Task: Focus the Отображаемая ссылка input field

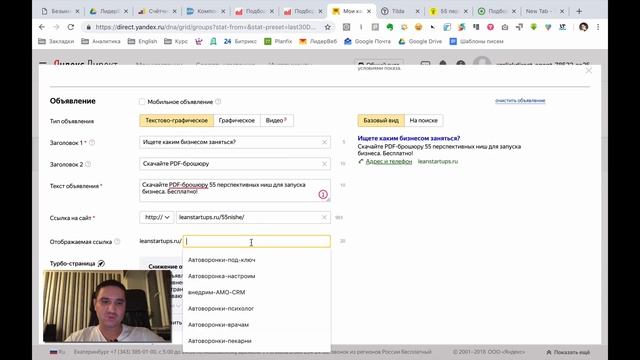Action: [x=257, y=241]
